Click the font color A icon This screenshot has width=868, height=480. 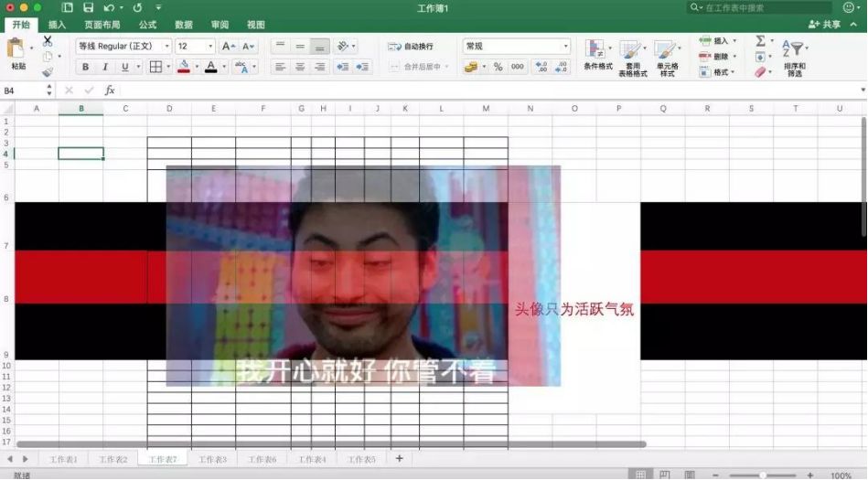(x=211, y=67)
